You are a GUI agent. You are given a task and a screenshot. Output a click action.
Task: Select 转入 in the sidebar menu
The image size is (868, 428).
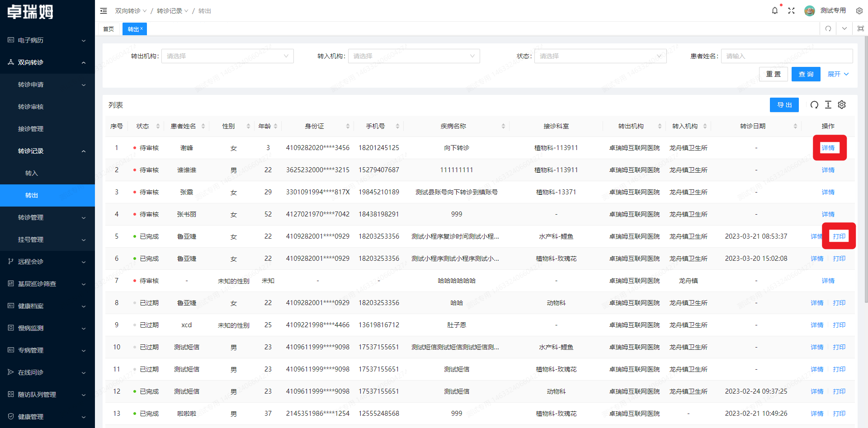(x=32, y=173)
